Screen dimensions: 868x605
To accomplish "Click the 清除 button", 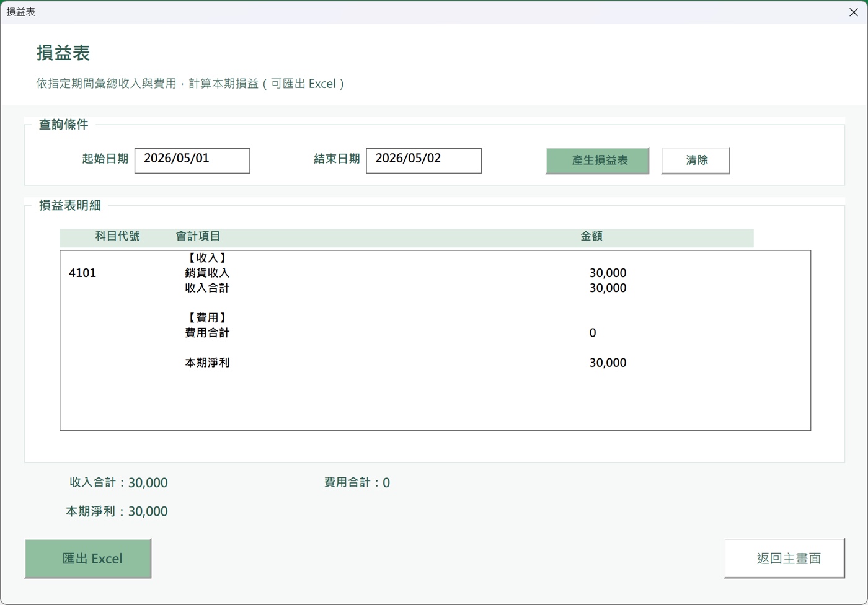I will point(696,161).
